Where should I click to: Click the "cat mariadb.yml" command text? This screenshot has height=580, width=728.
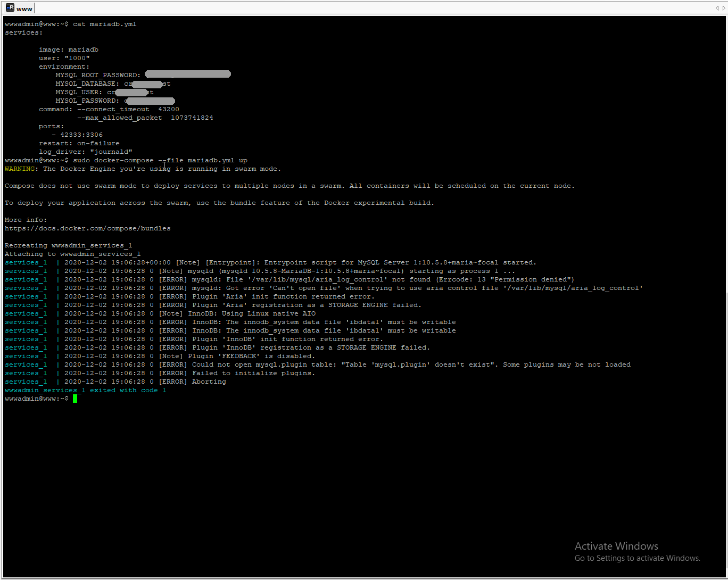[105, 24]
